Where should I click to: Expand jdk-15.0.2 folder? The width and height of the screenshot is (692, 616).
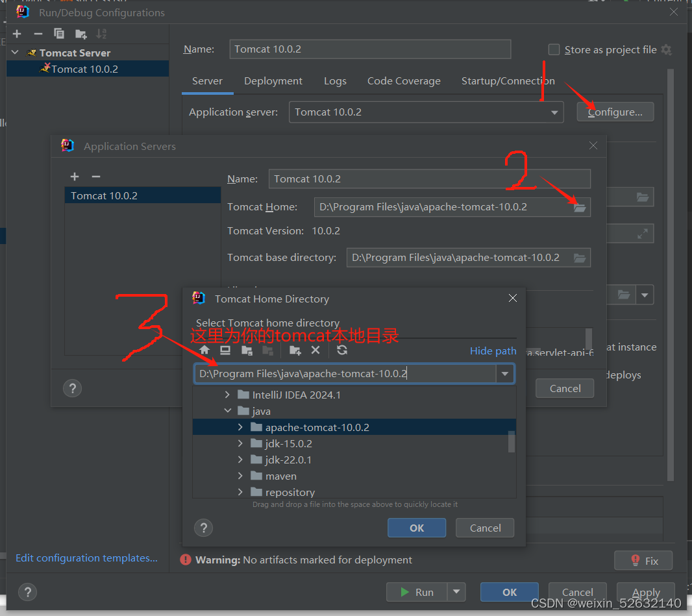pos(240,443)
